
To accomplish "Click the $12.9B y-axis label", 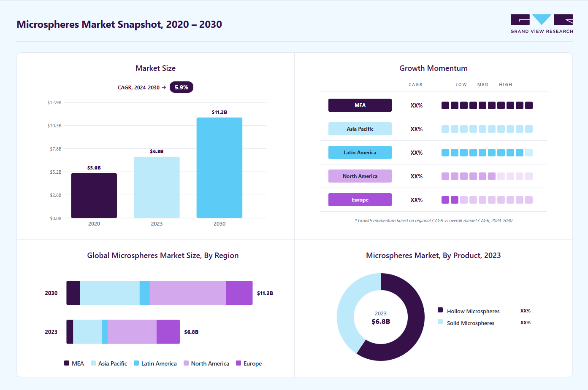I will (x=54, y=102).
